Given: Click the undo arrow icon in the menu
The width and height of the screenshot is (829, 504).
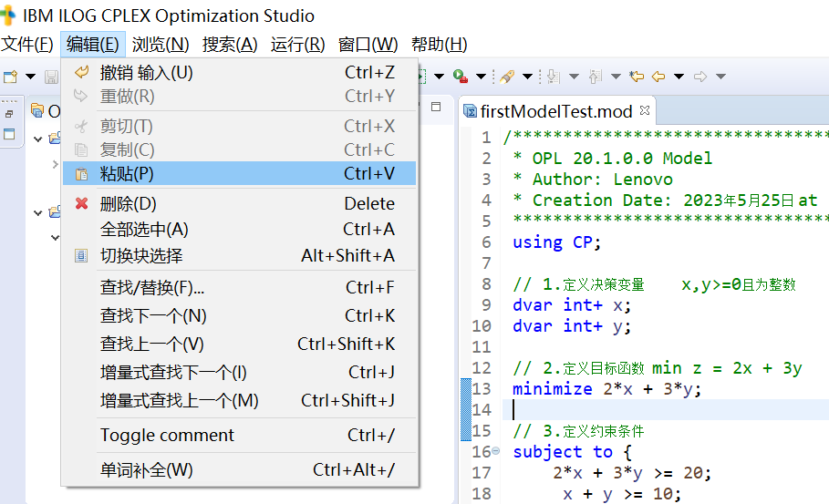Looking at the screenshot, I should 81,72.
